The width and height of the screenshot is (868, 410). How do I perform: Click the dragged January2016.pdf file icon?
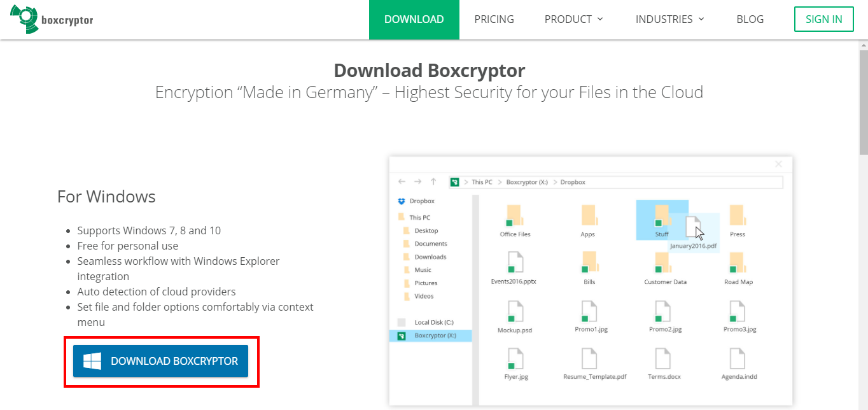tap(692, 227)
